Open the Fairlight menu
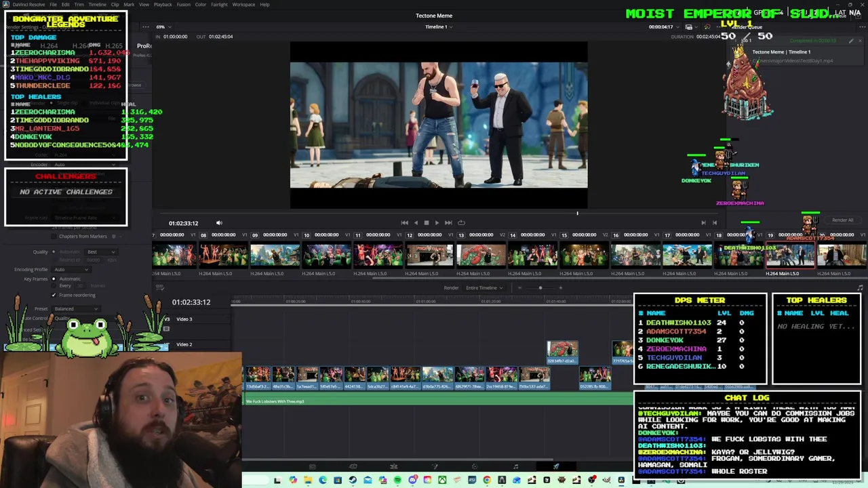This screenshot has height=488, width=868. click(x=219, y=5)
